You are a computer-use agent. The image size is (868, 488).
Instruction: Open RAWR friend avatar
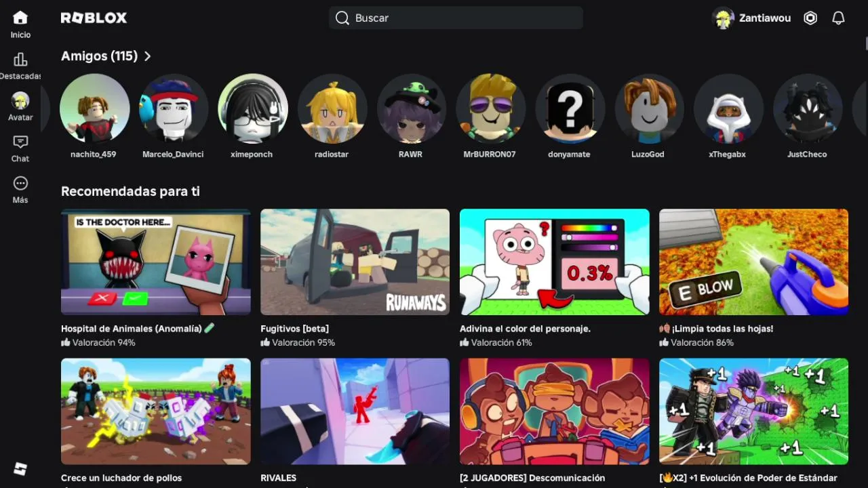coord(411,108)
